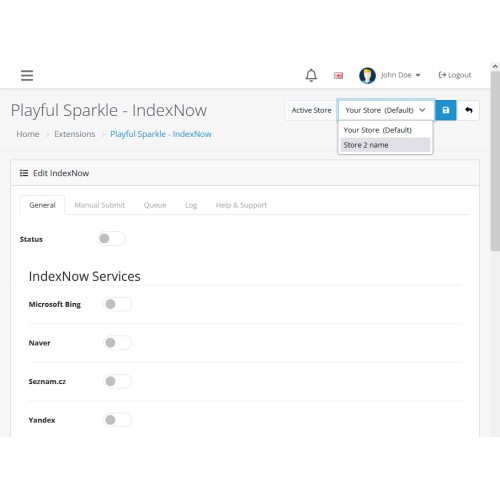Open the notifications bell

tap(311, 75)
